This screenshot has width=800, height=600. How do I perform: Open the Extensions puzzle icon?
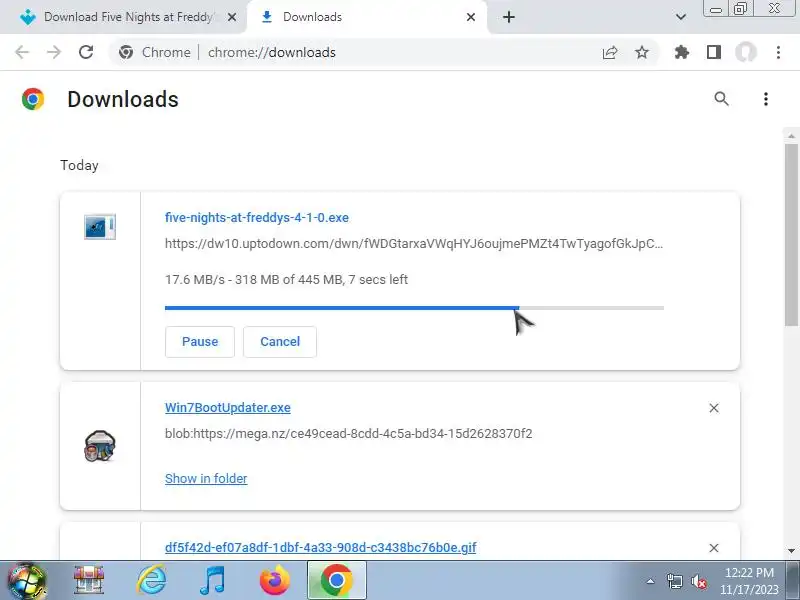point(682,52)
